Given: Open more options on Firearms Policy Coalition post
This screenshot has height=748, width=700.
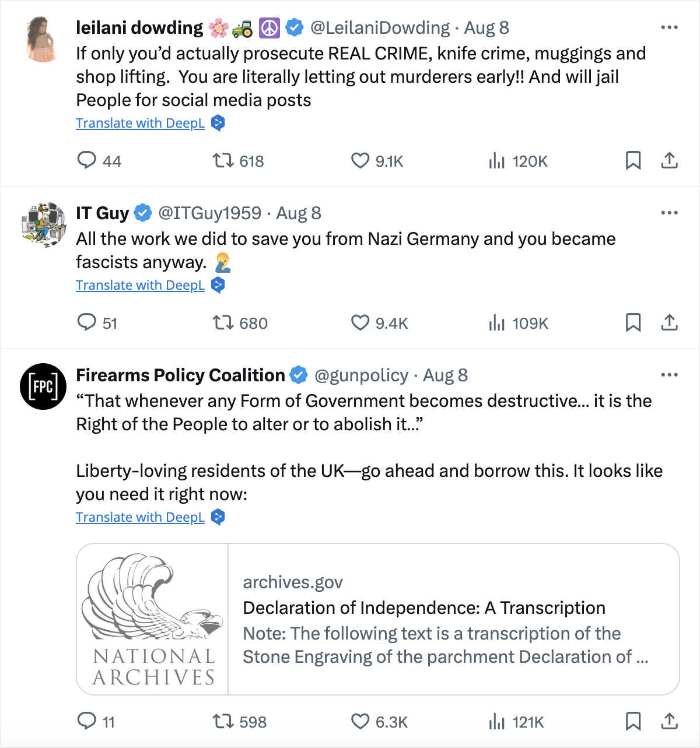Looking at the screenshot, I should (x=669, y=375).
